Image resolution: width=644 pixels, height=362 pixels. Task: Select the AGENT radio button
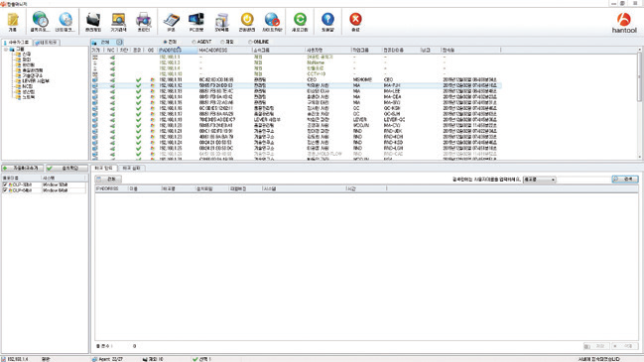tap(193, 42)
